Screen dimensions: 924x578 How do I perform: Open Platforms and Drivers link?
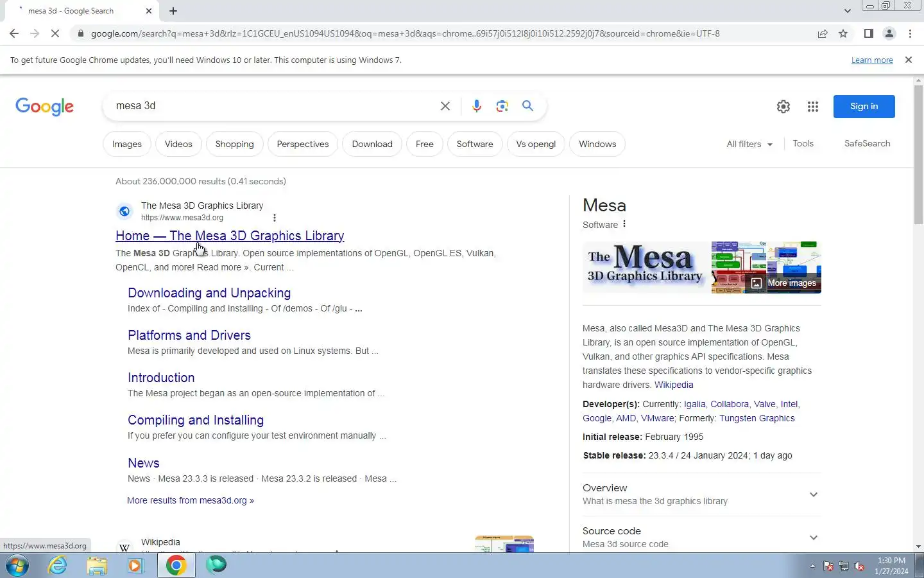[189, 335]
